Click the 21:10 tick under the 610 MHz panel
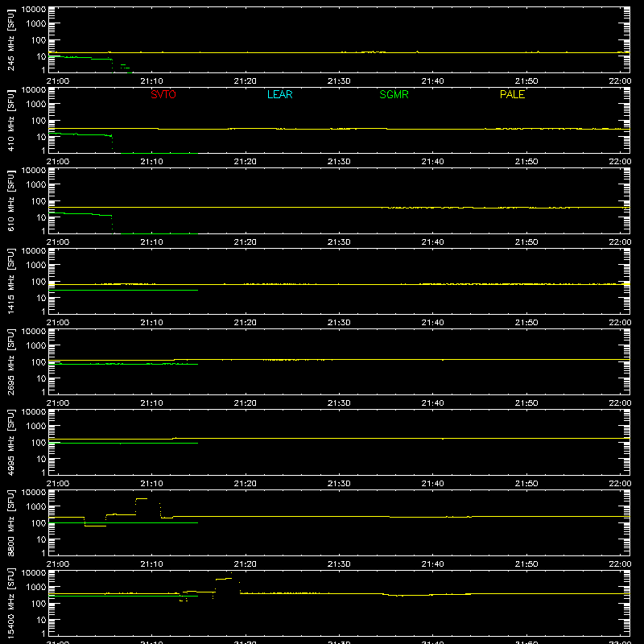644x644 pixels. 151,242
